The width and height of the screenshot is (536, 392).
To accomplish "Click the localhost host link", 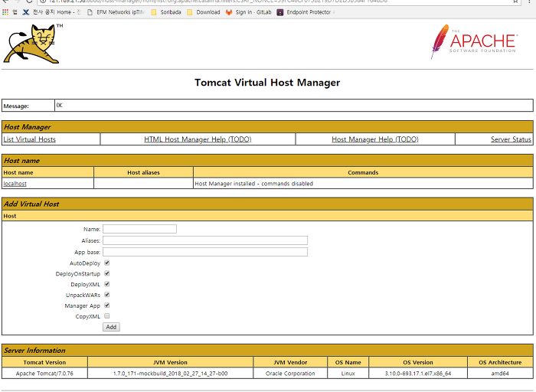I will 15,184.
